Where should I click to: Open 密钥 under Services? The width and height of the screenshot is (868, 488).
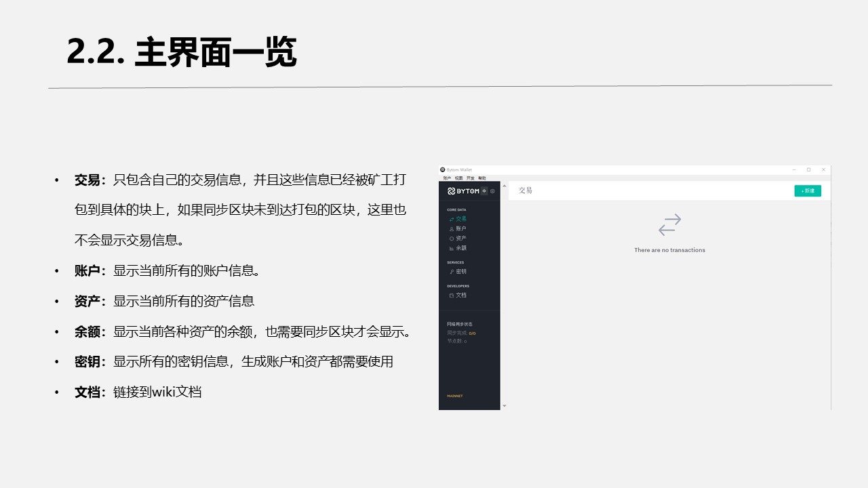[x=458, y=272]
